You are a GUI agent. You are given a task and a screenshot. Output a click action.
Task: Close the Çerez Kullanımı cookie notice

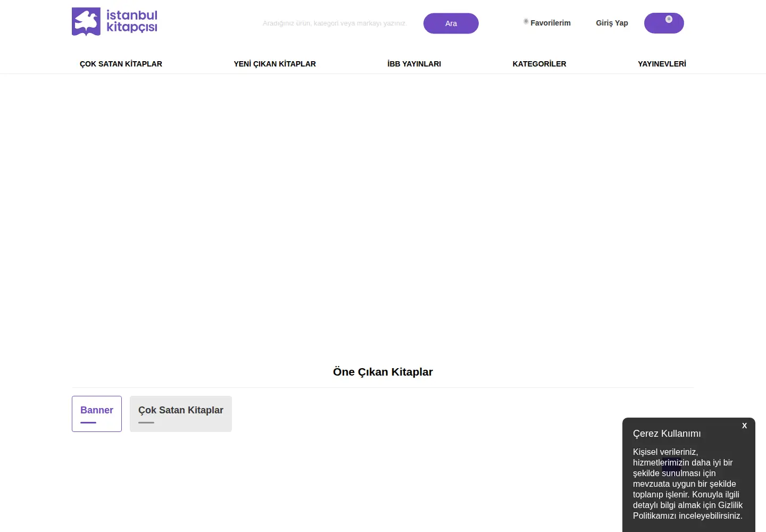744,426
